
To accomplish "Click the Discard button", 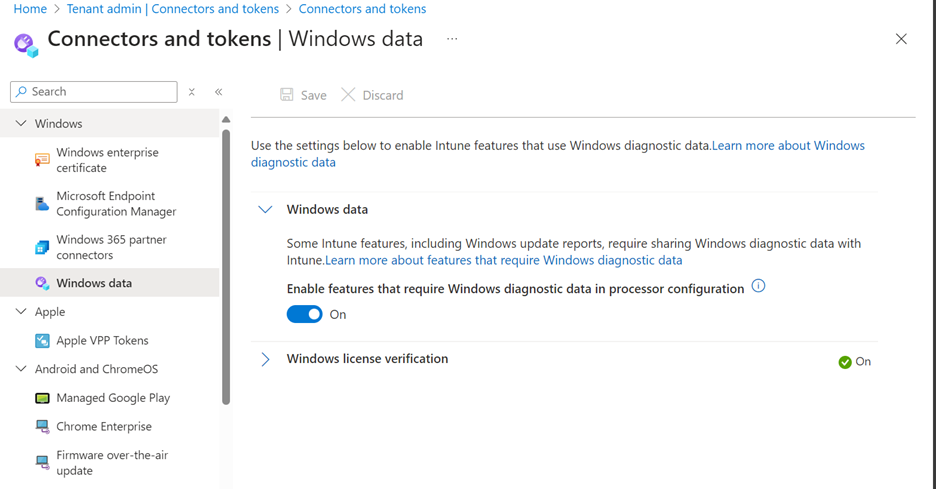I will tap(372, 95).
